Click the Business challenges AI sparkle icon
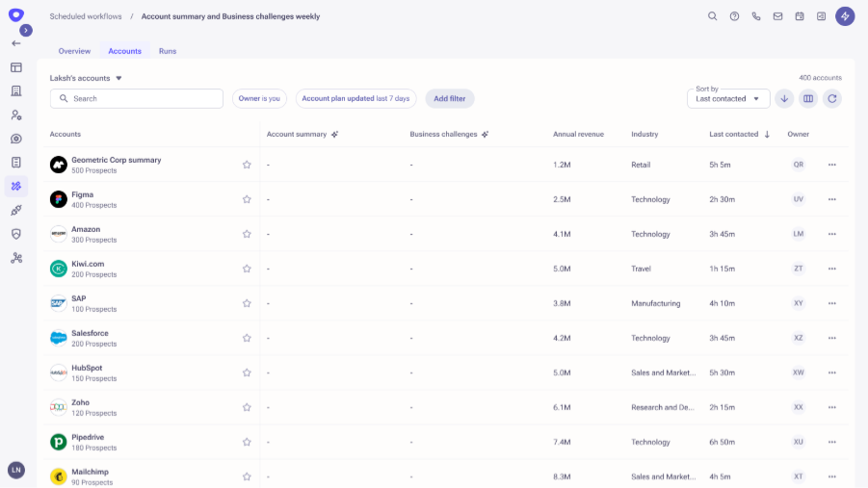Image resolution: width=868 pixels, height=488 pixels. [485, 135]
